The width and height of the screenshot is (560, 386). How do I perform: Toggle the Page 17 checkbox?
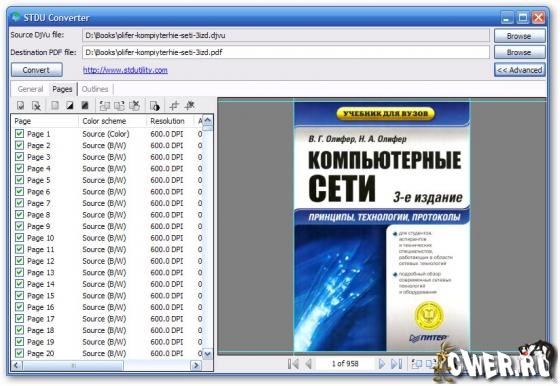(19, 319)
